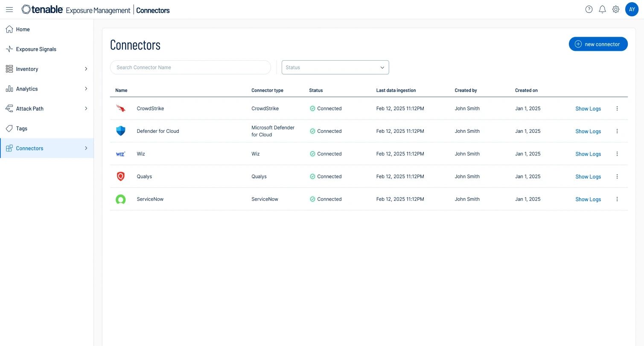Image resolution: width=644 pixels, height=346 pixels.
Task: Expand the Attack Path submenu chevron
Action: (x=86, y=108)
